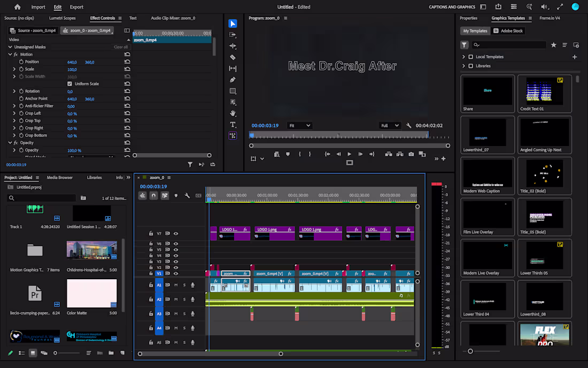Select the Credit Text 01 template thumbnail
Screen dimensions: 588x368
point(545,94)
